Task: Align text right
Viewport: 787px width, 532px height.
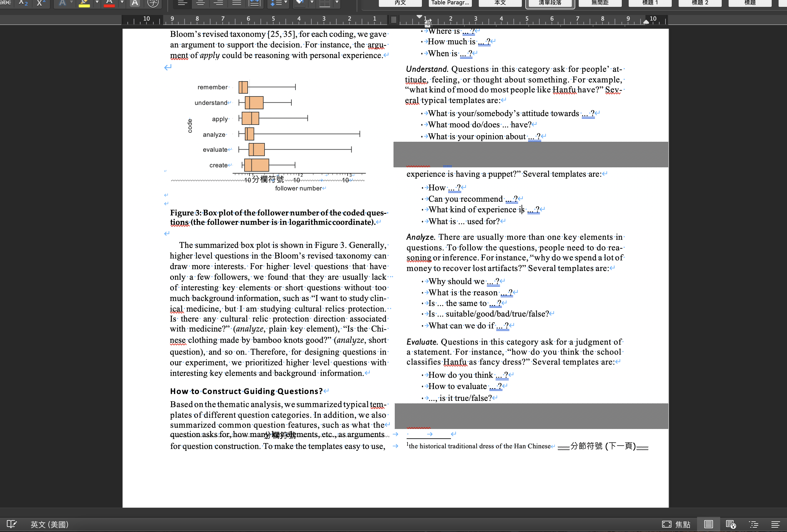Action: pyautogui.click(x=218, y=3)
